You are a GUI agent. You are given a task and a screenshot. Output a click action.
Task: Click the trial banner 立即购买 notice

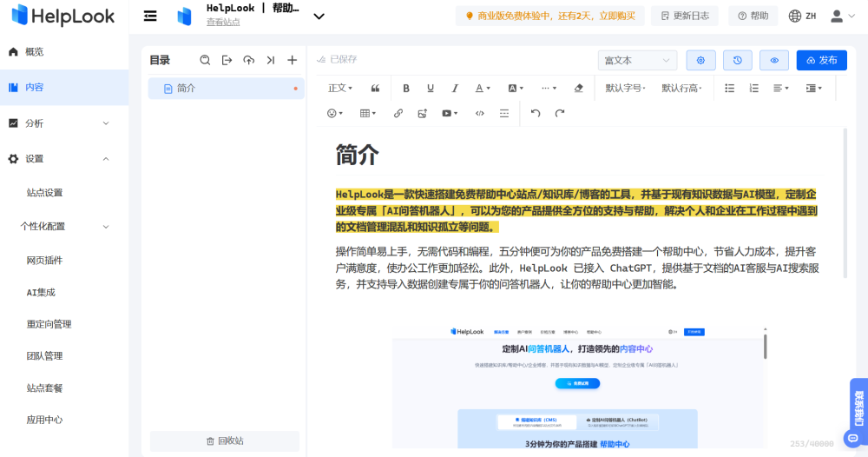[x=550, y=16]
